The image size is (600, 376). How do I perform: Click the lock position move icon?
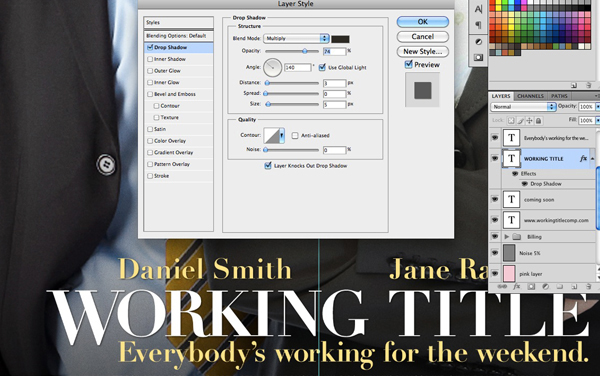click(x=529, y=121)
